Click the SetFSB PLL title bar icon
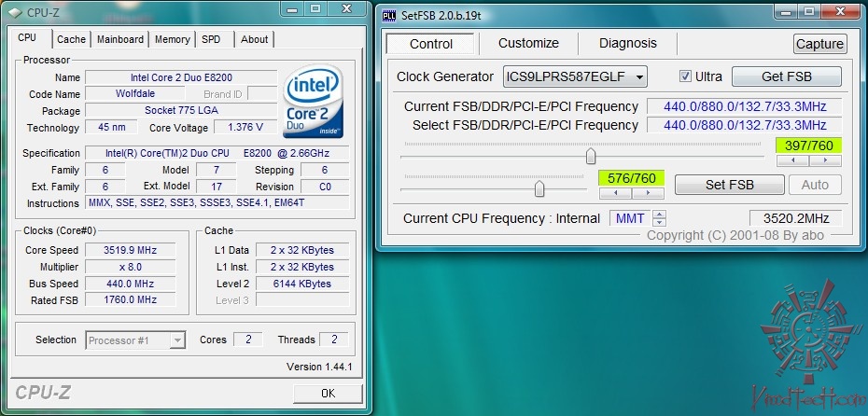Image resolution: width=868 pixels, height=416 pixels. pyautogui.click(x=389, y=16)
